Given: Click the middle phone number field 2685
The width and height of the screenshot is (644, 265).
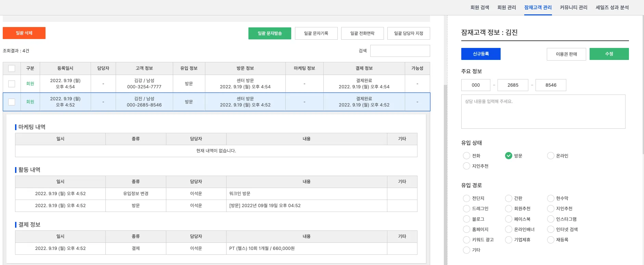Looking at the screenshot, I should [513, 85].
